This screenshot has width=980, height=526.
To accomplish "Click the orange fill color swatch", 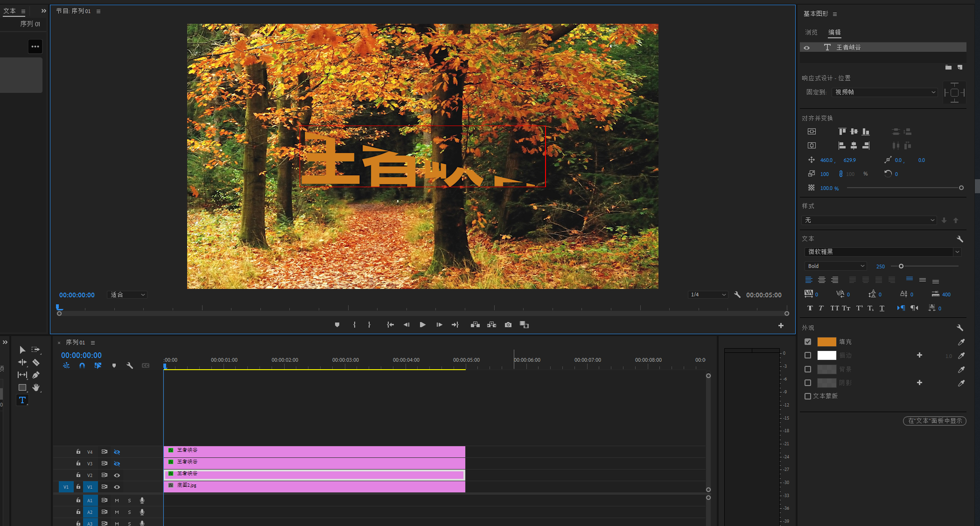I will pyautogui.click(x=826, y=342).
